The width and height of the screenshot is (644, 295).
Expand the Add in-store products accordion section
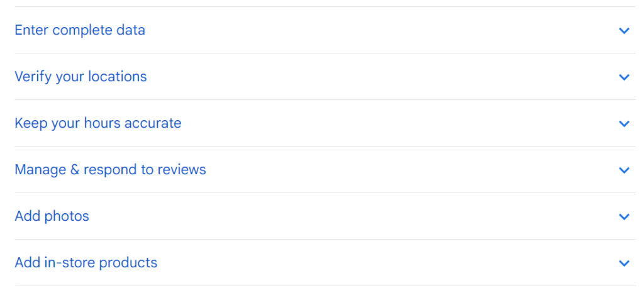coord(325,262)
